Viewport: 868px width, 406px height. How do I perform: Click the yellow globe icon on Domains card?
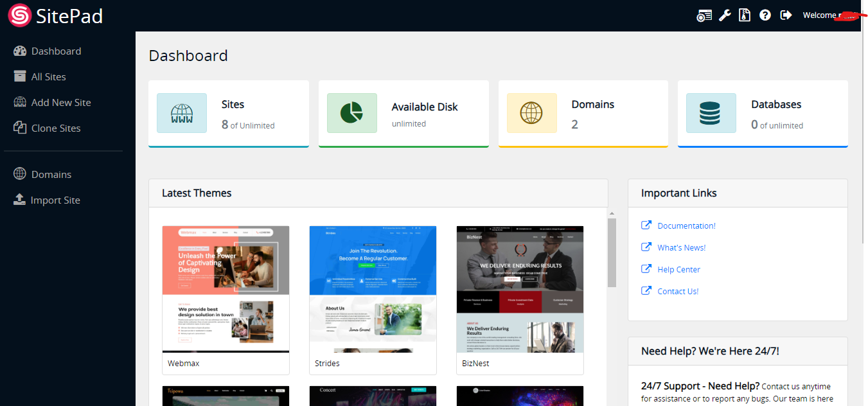click(x=532, y=113)
